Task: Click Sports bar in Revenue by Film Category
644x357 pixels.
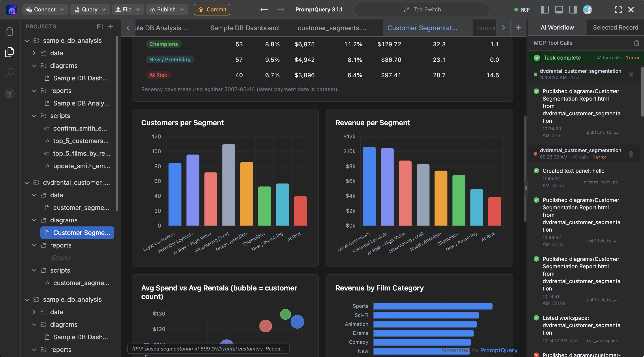Action: [x=433, y=306]
